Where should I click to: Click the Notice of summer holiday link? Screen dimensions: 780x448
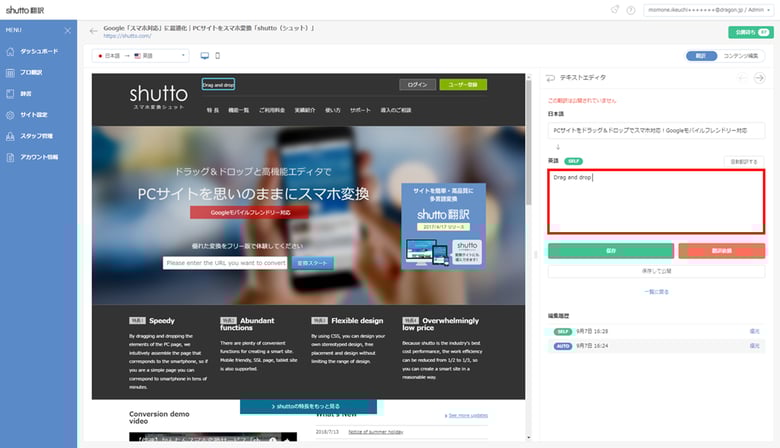[376, 432]
